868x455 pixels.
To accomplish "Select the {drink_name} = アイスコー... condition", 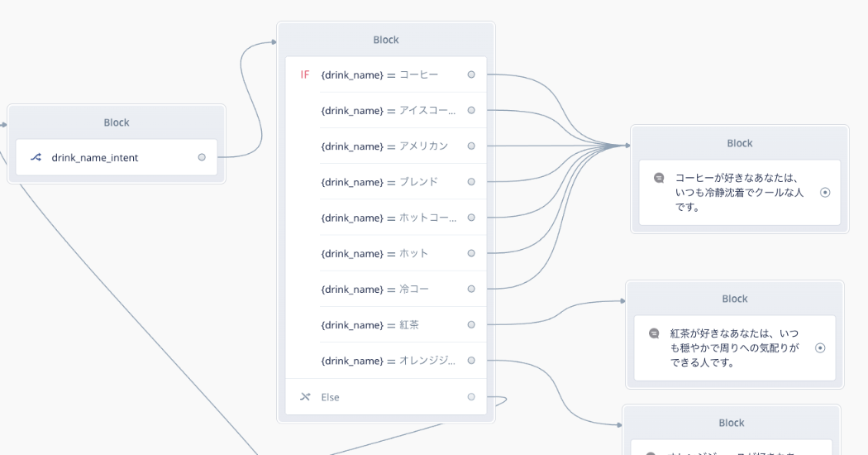I will (388, 110).
